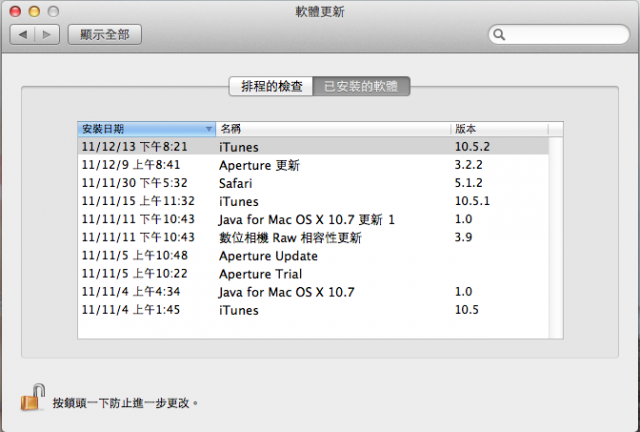
Task: Click the 版本 column header
Action: point(499,129)
